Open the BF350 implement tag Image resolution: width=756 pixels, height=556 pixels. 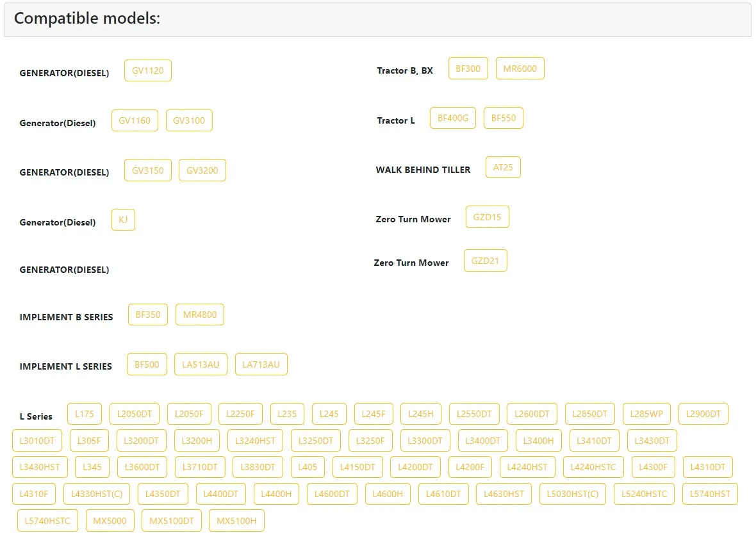[x=147, y=315]
